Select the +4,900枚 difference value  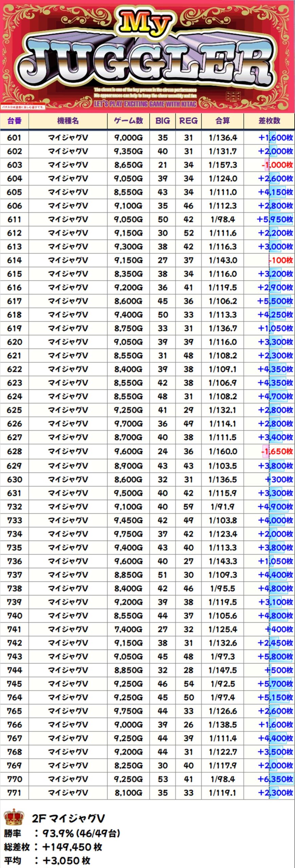(275, 507)
